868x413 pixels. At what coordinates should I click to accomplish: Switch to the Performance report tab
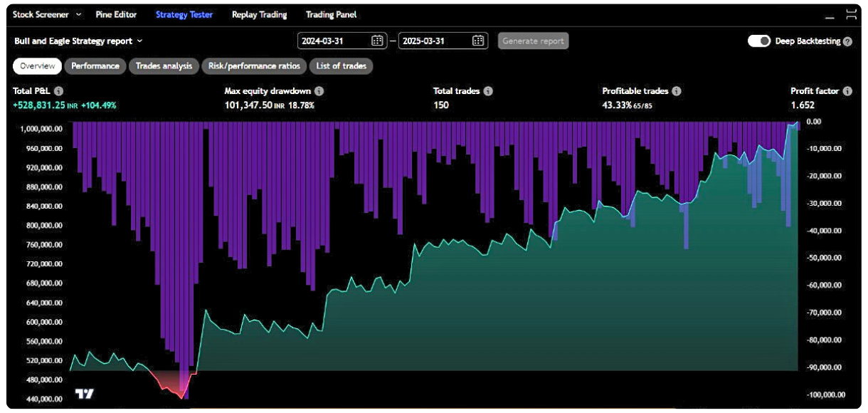pyautogui.click(x=95, y=66)
